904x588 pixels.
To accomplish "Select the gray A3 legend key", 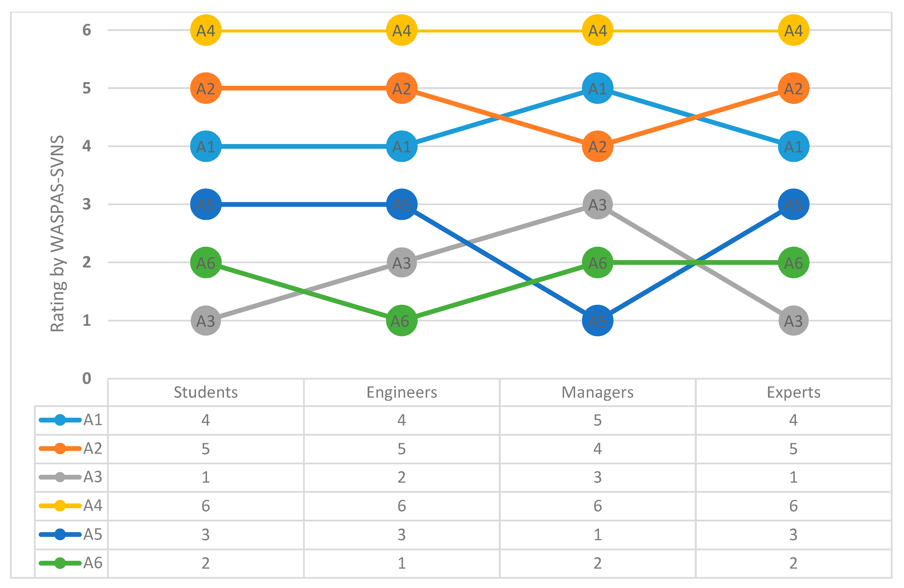I will (x=60, y=477).
